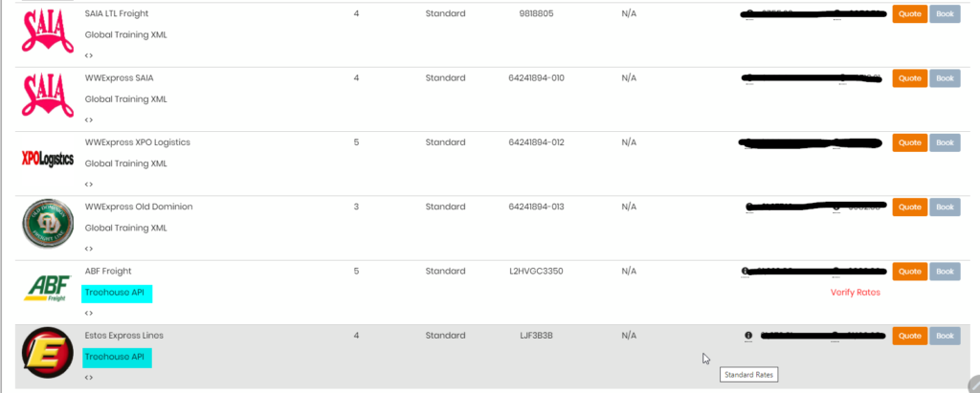Click the info icon in Estes rate row
Viewport: 980px width, 393px height.
coord(748,336)
